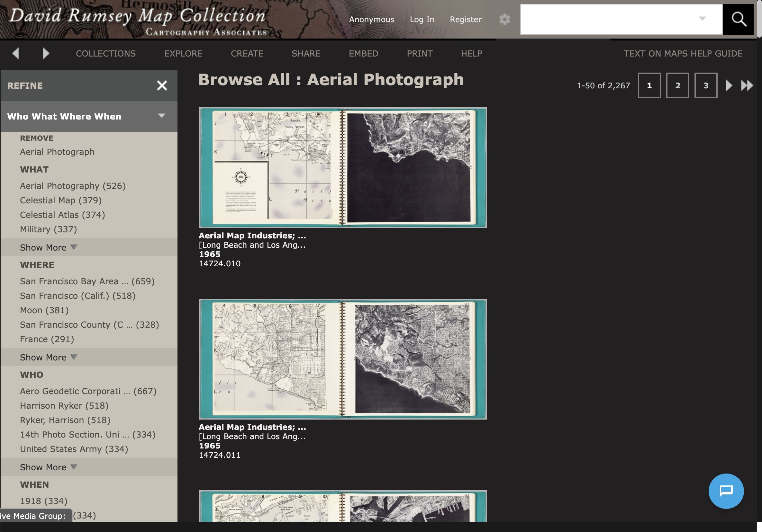Open the Print menu
The height and width of the screenshot is (532, 762).
click(x=420, y=53)
